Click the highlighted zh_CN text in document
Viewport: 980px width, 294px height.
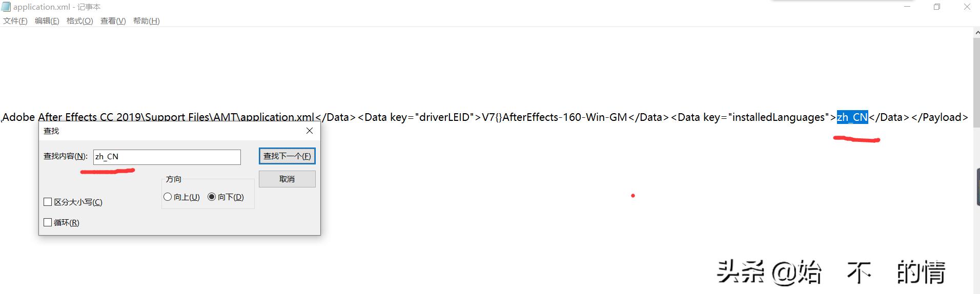[x=852, y=117]
